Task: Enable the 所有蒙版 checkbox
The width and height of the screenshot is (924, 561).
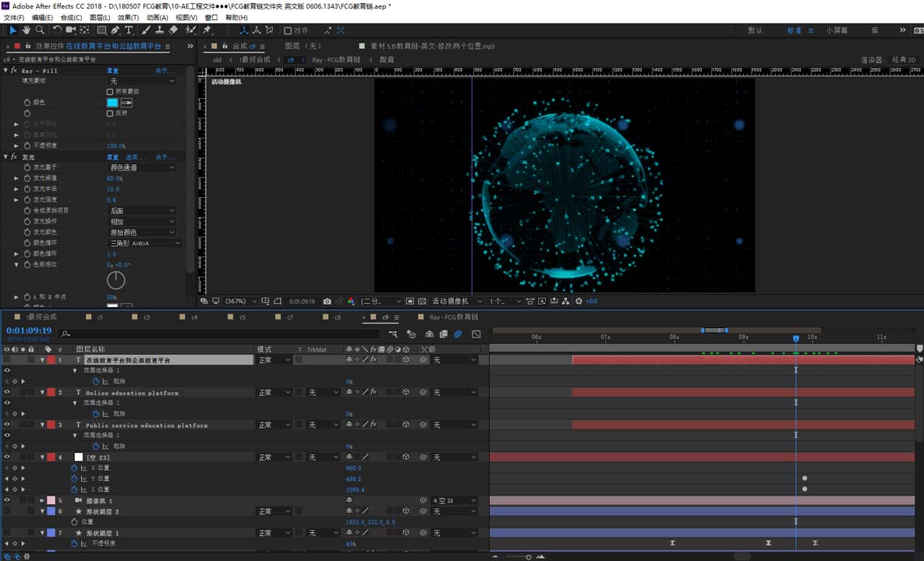Action: (x=110, y=92)
